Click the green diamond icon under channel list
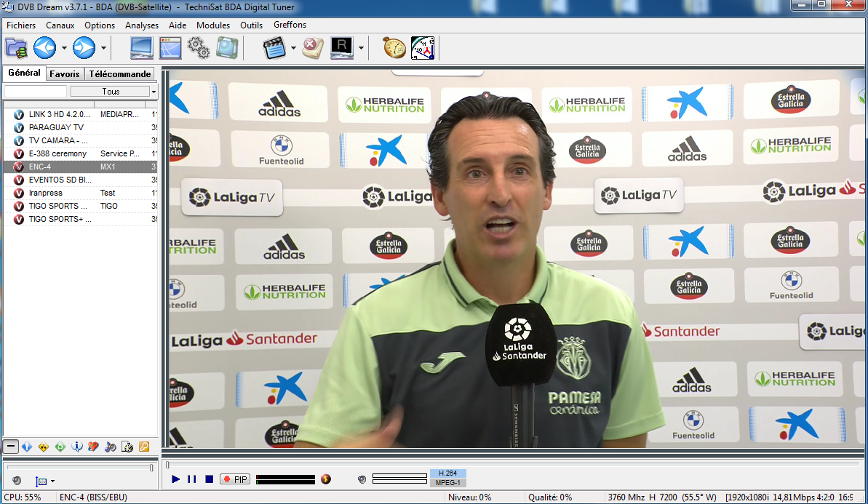This screenshot has width=868, height=504. (60, 447)
